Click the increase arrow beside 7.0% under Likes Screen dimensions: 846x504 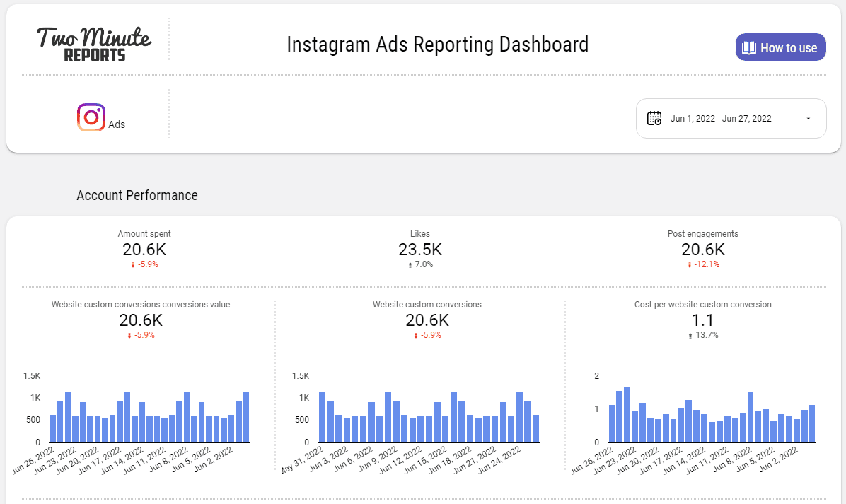pyautogui.click(x=409, y=265)
